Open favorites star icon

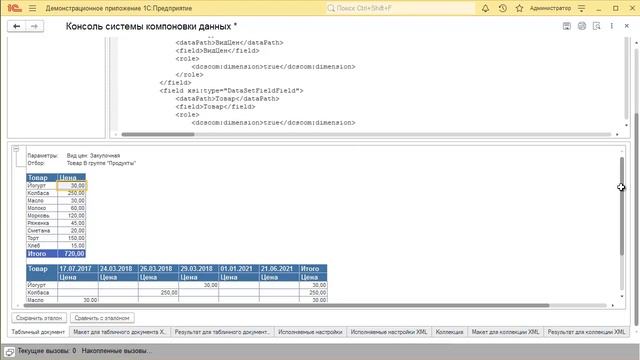point(519,8)
